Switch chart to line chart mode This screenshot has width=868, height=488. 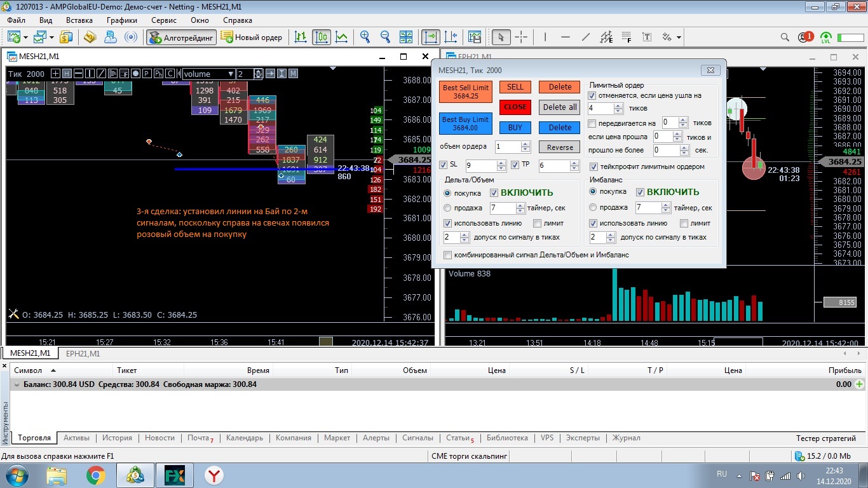[x=342, y=37]
